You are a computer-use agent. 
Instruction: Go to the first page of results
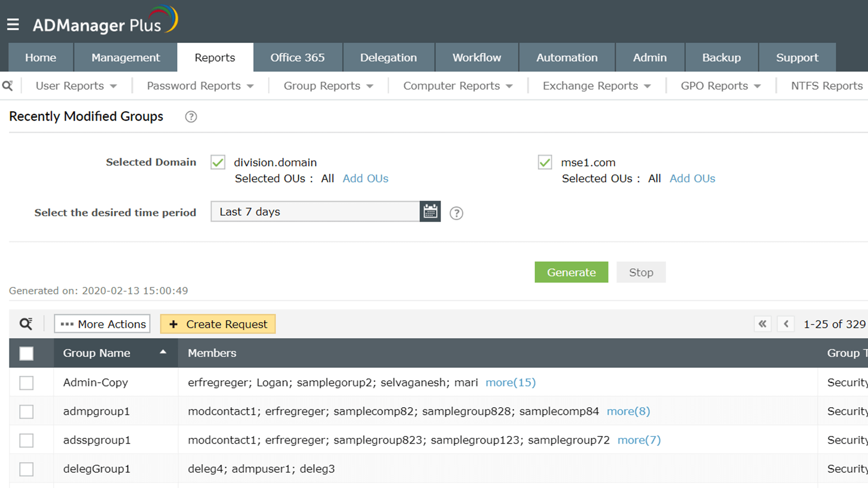762,324
